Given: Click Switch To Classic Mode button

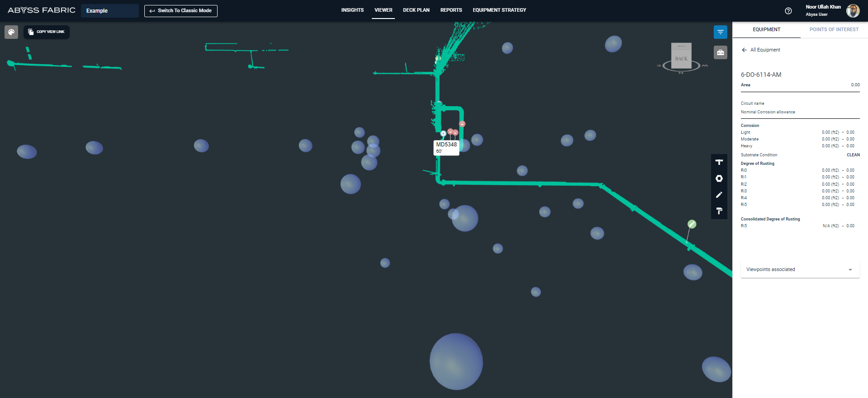Looking at the screenshot, I should pos(180,11).
